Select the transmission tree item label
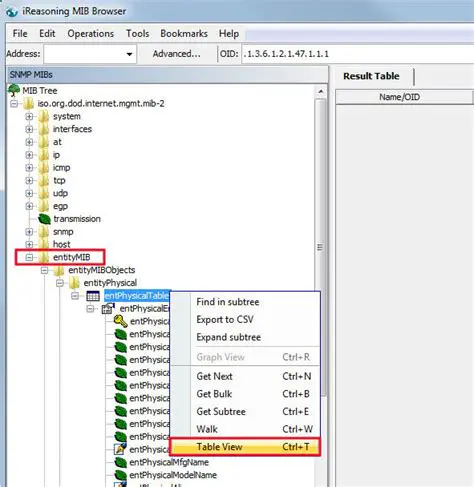The image size is (474, 487). 77,219
